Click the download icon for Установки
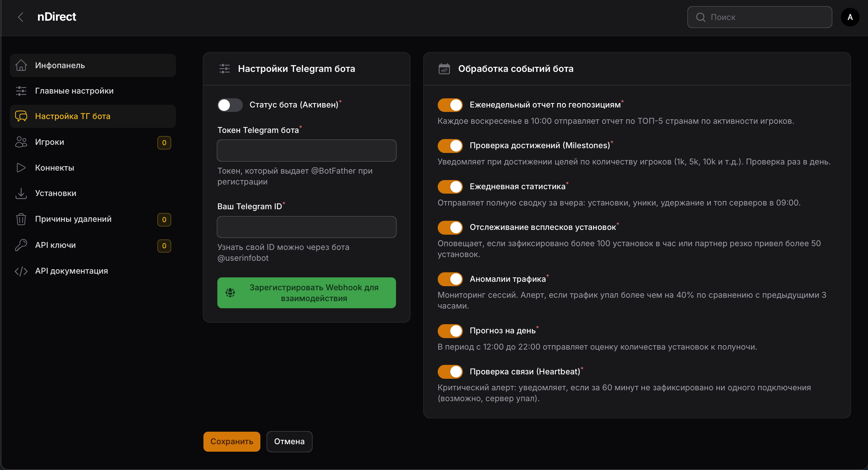The image size is (868, 470). 21,193
